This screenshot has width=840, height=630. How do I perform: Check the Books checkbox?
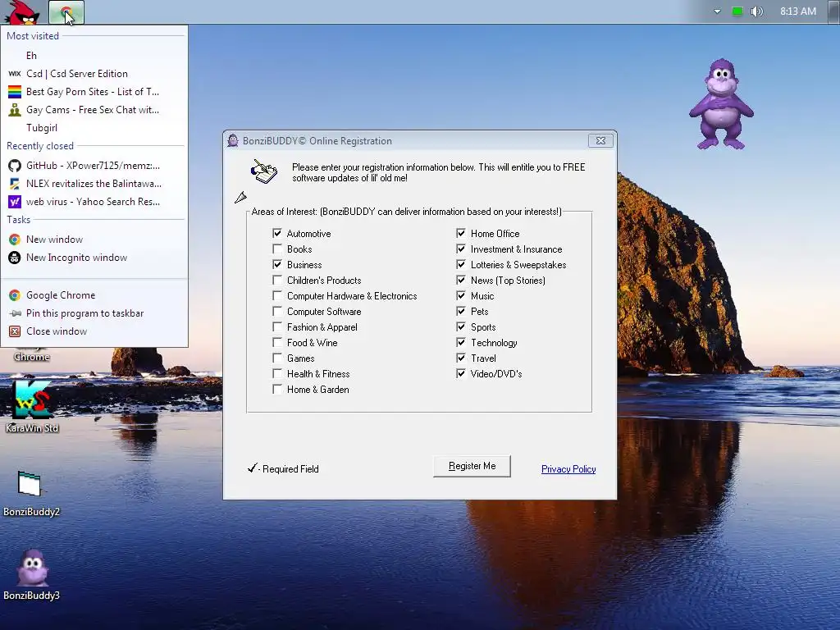pos(277,249)
